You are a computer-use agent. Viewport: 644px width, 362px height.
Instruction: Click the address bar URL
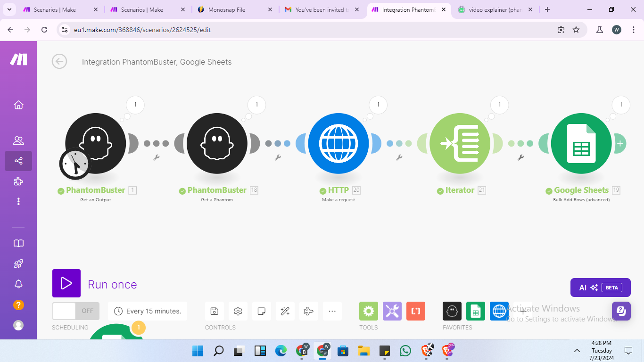point(142,30)
